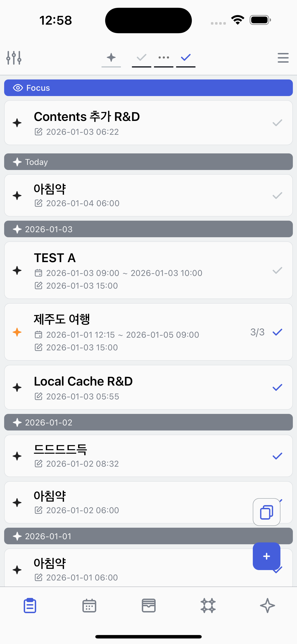The image size is (297, 644).
Task: Toggle the 제주도 여행 completion checkmark
Action: [x=277, y=332]
